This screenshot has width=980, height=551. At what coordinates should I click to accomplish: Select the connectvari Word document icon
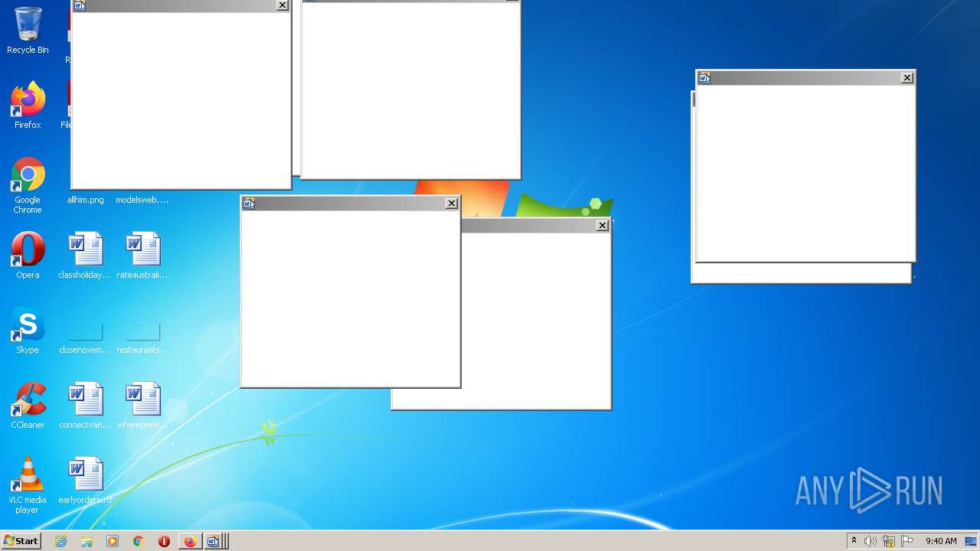click(x=85, y=406)
